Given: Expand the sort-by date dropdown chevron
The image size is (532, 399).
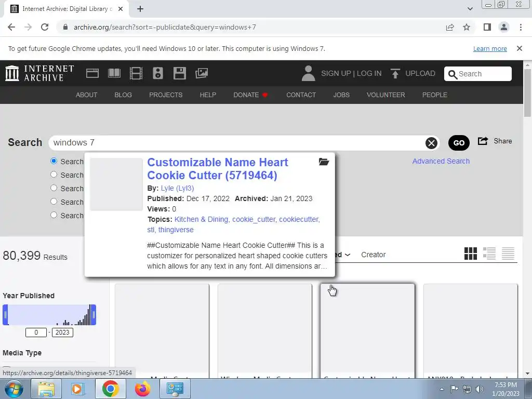Looking at the screenshot, I should pyautogui.click(x=348, y=255).
